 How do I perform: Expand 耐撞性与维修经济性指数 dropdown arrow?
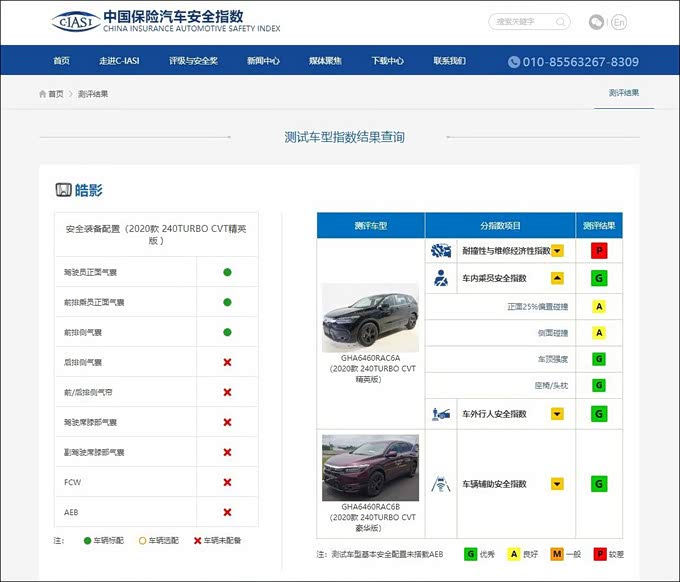point(558,250)
